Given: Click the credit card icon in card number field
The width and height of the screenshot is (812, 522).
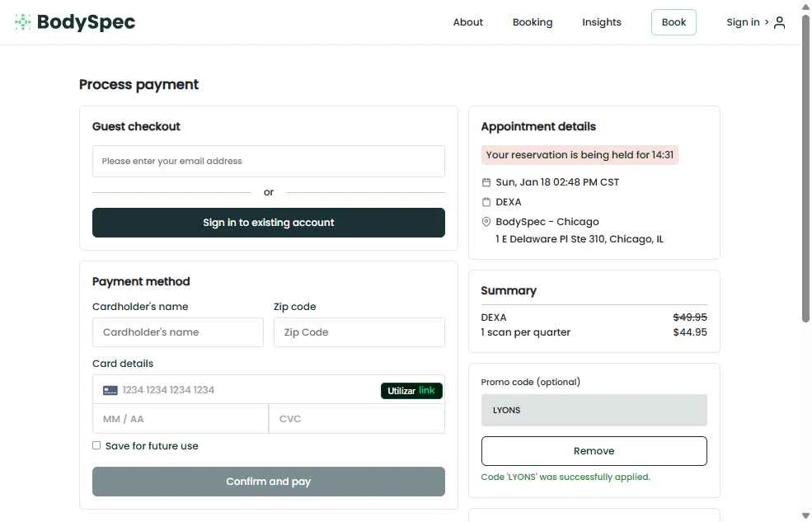Looking at the screenshot, I should pyautogui.click(x=110, y=390).
